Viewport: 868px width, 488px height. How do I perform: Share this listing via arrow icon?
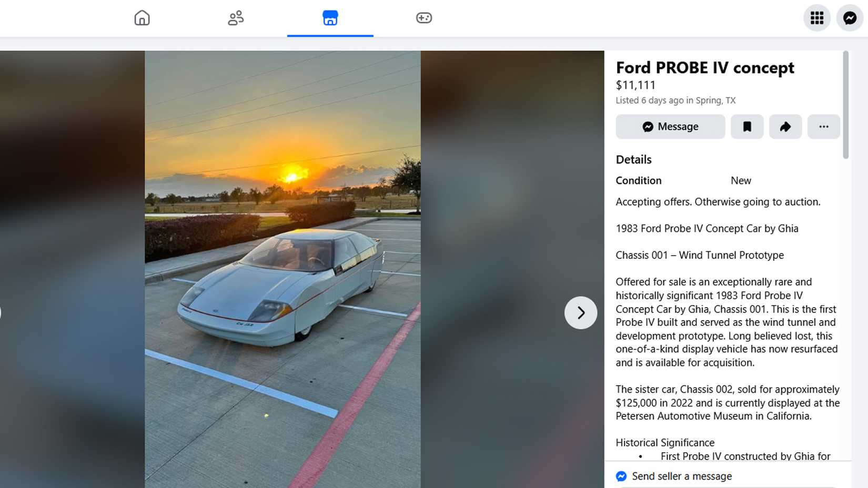point(785,127)
